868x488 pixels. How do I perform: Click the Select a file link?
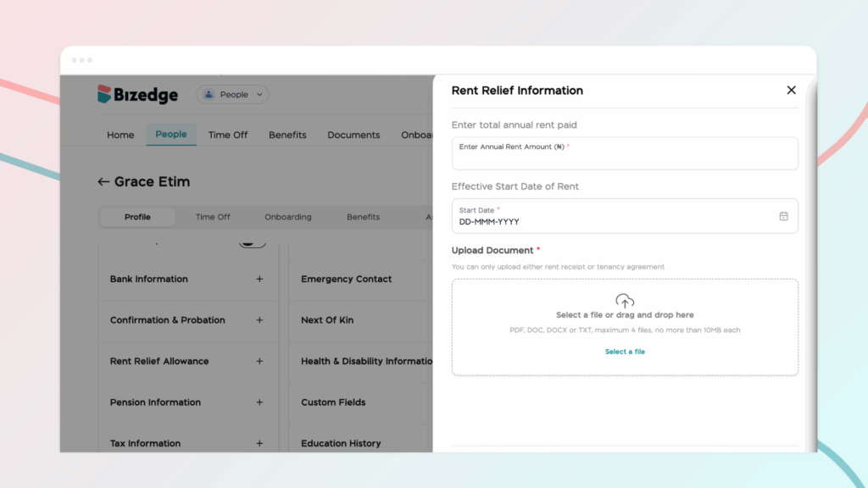(625, 352)
